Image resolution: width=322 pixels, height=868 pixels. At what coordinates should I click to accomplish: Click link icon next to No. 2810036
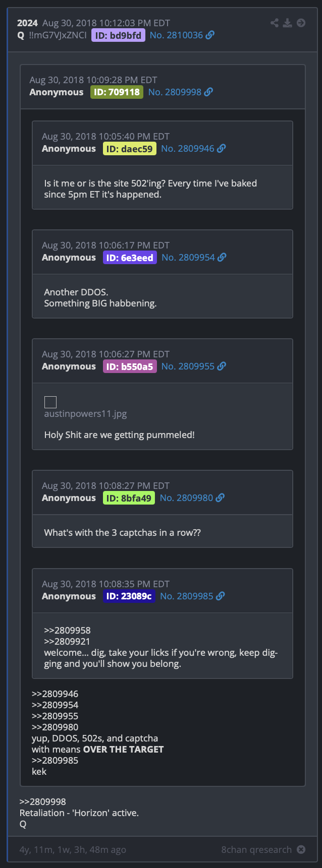(210, 35)
